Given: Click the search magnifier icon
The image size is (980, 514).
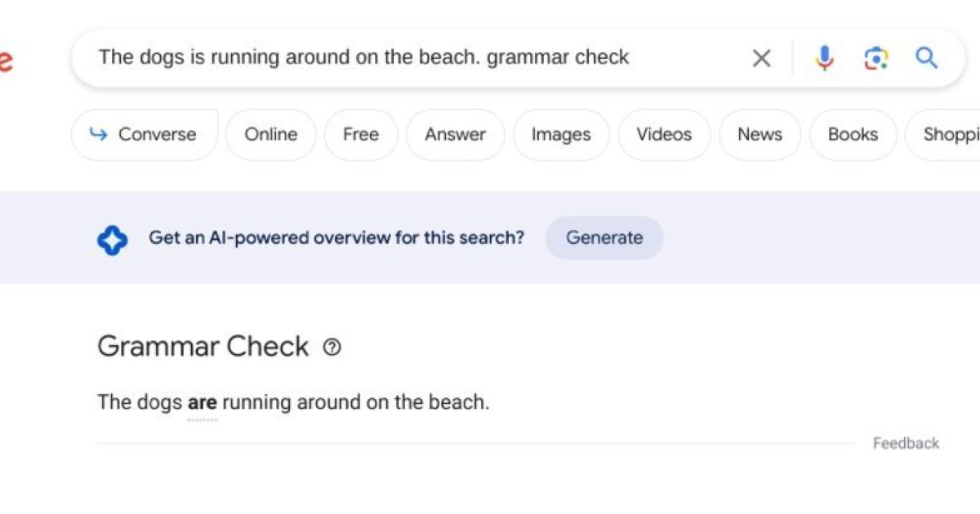Looking at the screenshot, I should point(926,57).
